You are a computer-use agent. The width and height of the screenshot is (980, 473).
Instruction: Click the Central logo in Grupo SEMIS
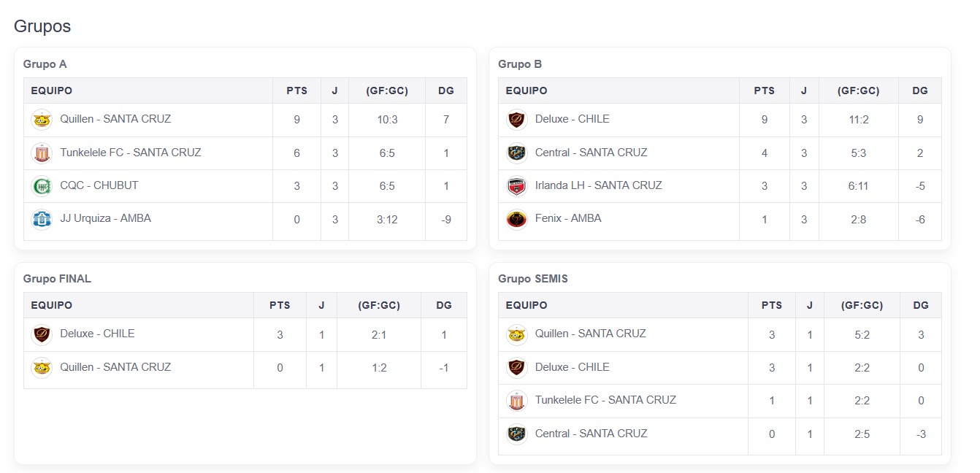517,434
